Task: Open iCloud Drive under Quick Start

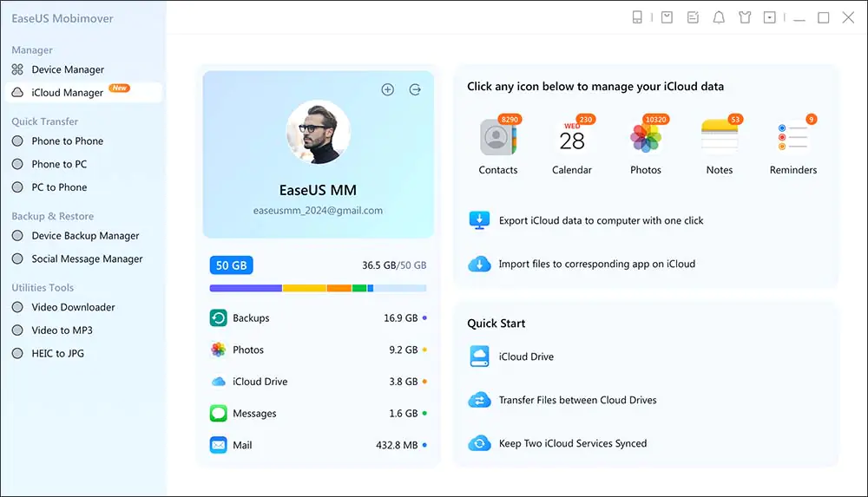Action: click(x=526, y=357)
